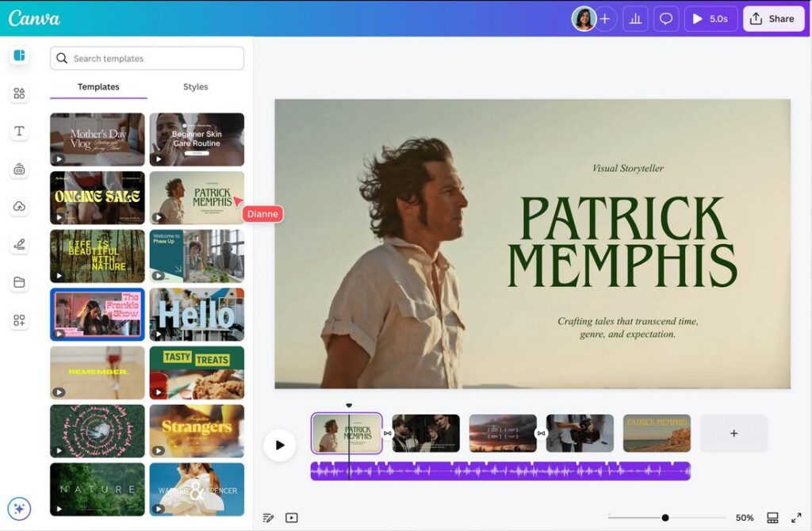Click the search templates field
This screenshot has height=531, width=812.
tap(147, 58)
